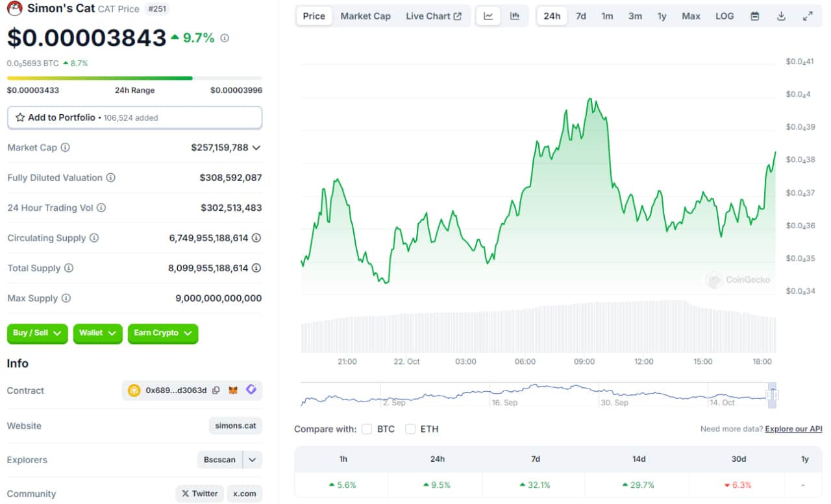Open the Twitter community link
The height and width of the screenshot is (504, 831).
click(199, 494)
